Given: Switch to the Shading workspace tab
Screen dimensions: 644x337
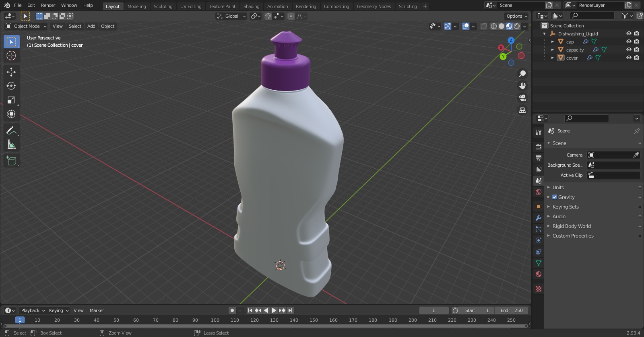Looking at the screenshot, I should pos(251,6).
